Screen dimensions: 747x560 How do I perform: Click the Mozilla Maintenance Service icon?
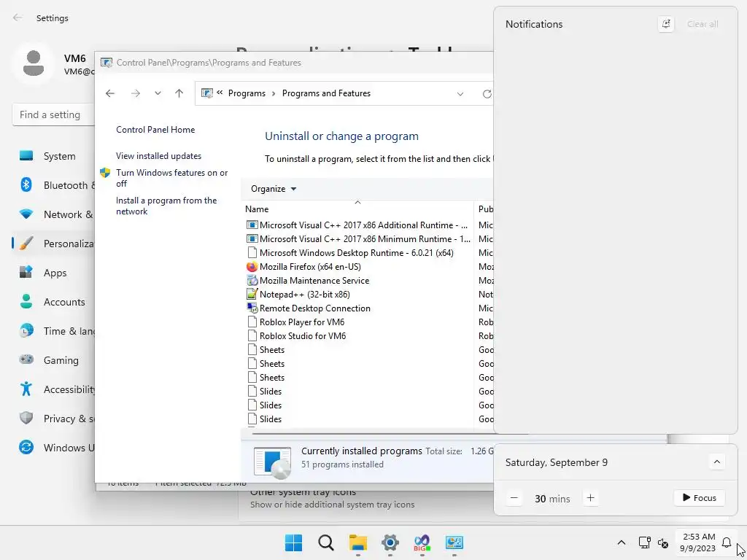(x=252, y=281)
